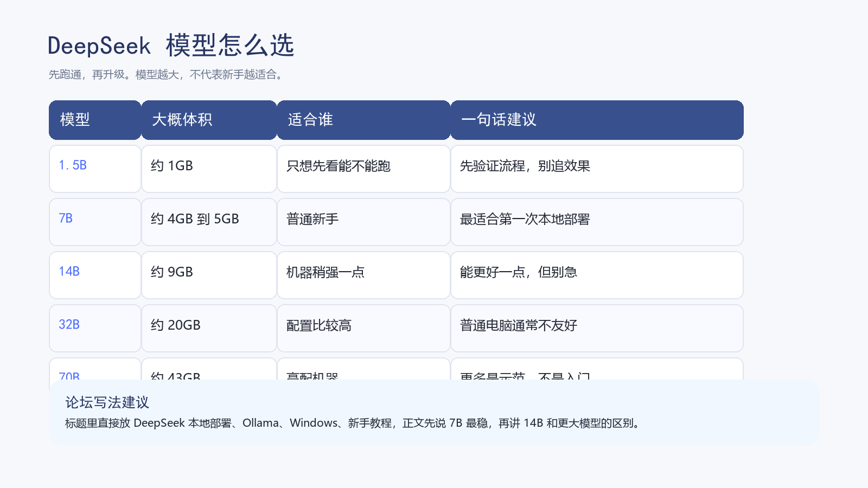Click the "论坛写法建议" heading
Screen dimensions: 868x488
click(x=107, y=402)
